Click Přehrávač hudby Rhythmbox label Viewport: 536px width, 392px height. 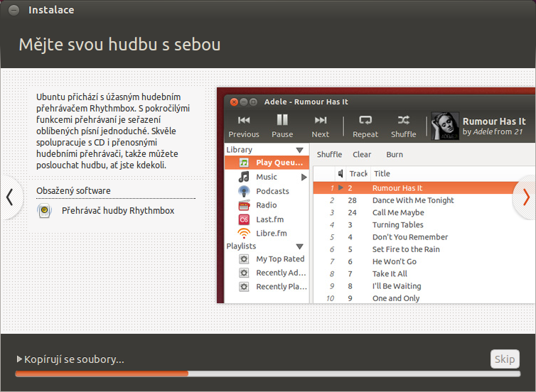[x=118, y=211]
